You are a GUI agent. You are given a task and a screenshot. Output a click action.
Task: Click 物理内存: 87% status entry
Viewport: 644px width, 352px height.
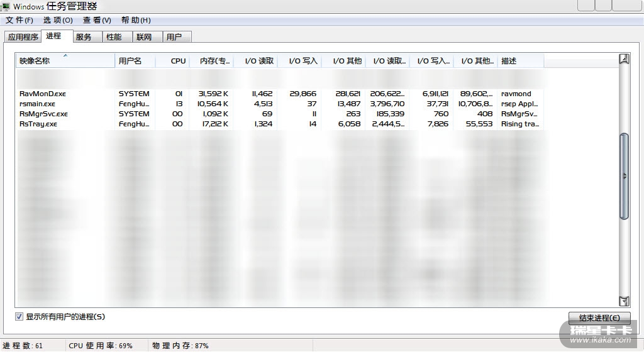[180, 346]
